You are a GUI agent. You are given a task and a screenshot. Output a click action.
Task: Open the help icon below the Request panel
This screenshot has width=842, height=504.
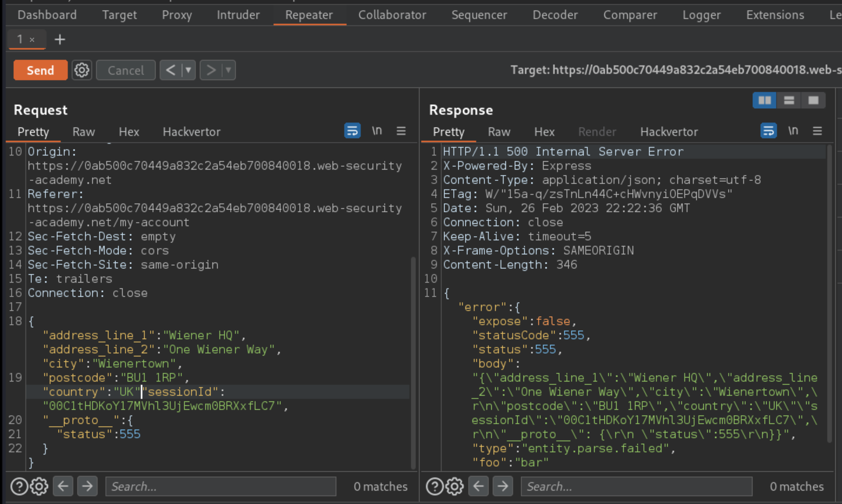(x=19, y=486)
